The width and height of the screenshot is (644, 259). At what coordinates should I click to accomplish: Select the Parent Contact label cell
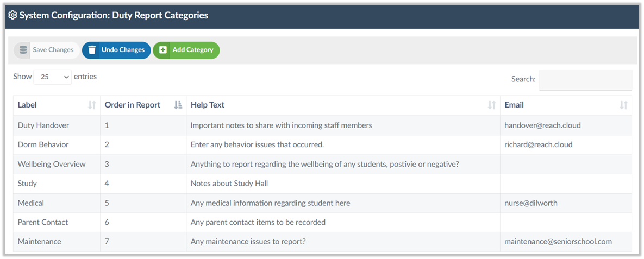42,222
